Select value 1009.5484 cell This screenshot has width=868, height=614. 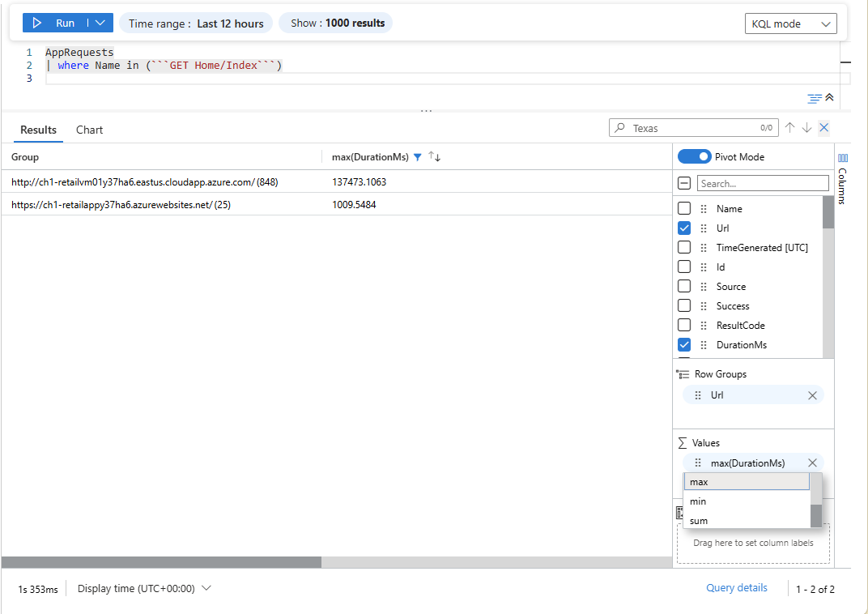point(354,204)
